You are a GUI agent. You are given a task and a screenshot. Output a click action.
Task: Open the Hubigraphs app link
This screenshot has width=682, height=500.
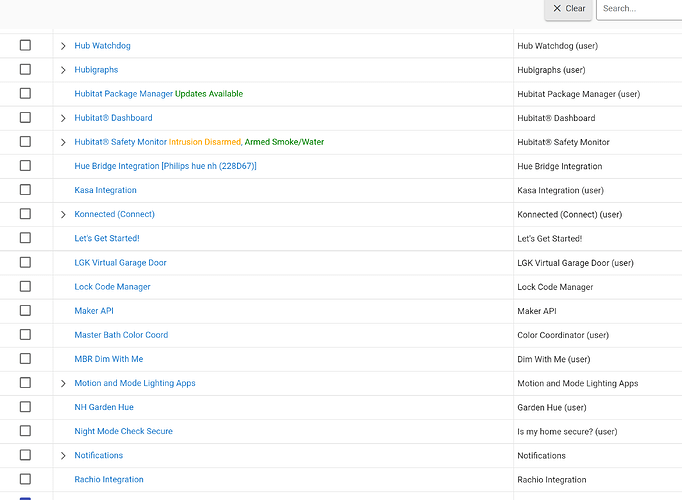(96, 70)
